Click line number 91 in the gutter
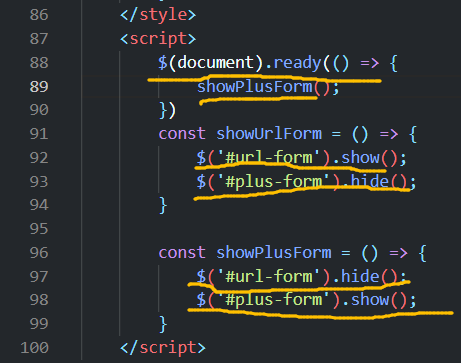The width and height of the screenshot is (461, 363). (39, 134)
